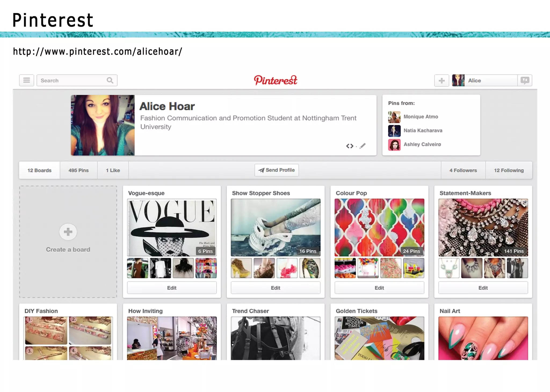Edit the Colour Pop board
Image resolution: width=550 pixels, height=392 pixels.
[x=379, y=288]
